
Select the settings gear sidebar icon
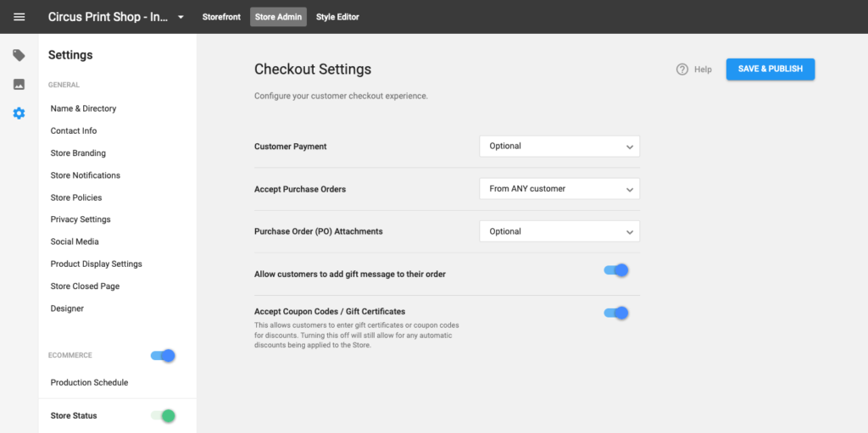[x=19, y=114]
